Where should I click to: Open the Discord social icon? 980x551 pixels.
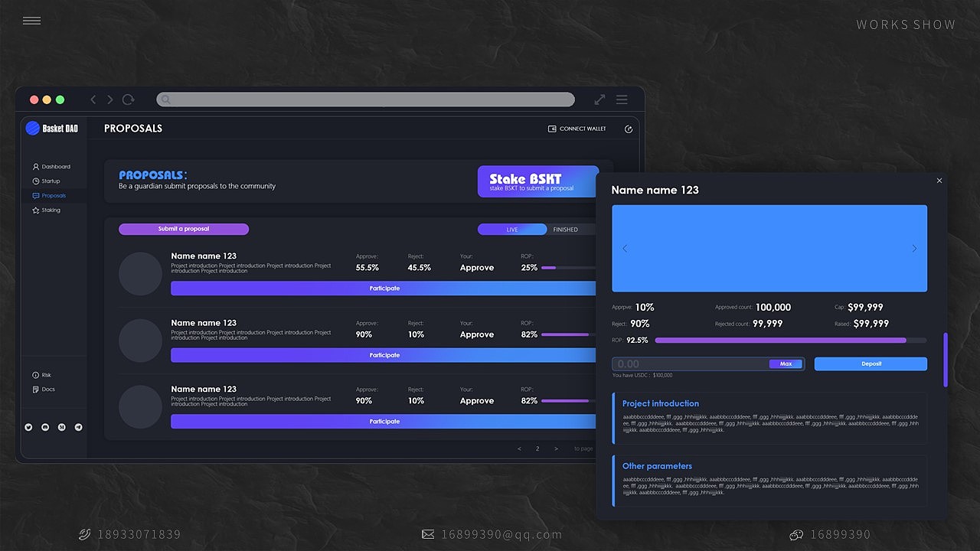coord(45,427)
